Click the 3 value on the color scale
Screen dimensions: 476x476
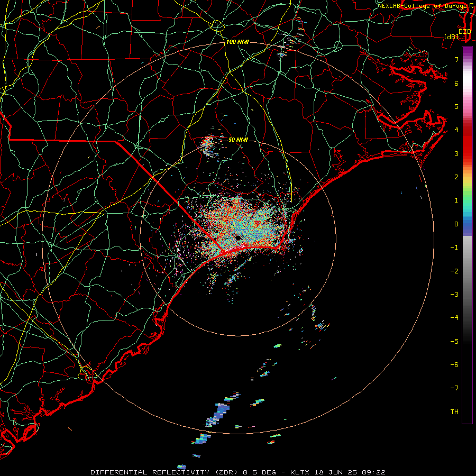(x=456, y=153)
